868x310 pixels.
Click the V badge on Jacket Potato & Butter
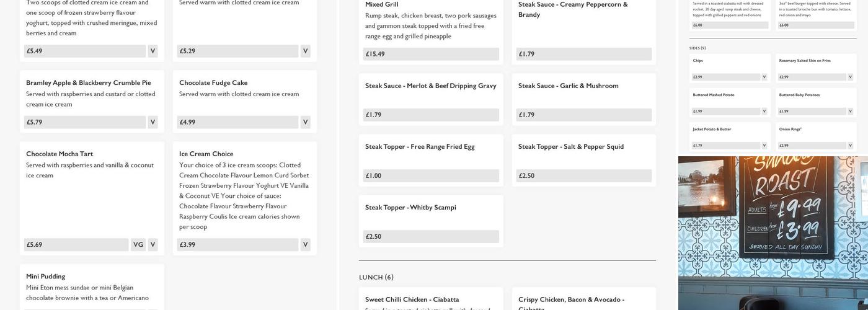(x=764, y=146)
